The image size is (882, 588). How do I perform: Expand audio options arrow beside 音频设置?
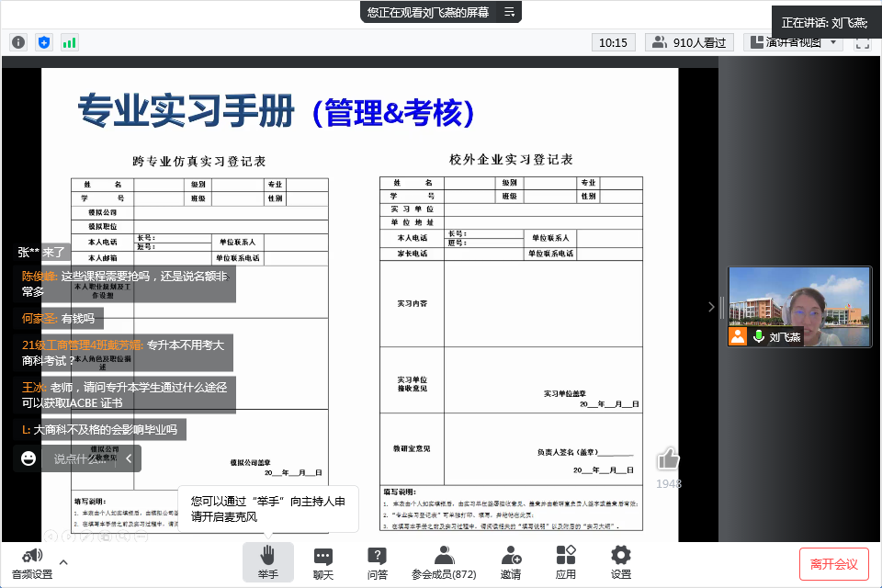[63, 561]
